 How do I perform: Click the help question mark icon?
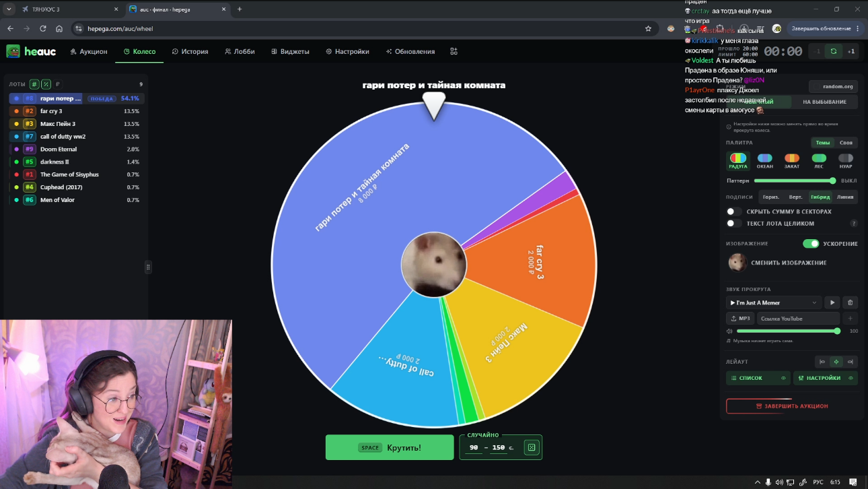854,224
